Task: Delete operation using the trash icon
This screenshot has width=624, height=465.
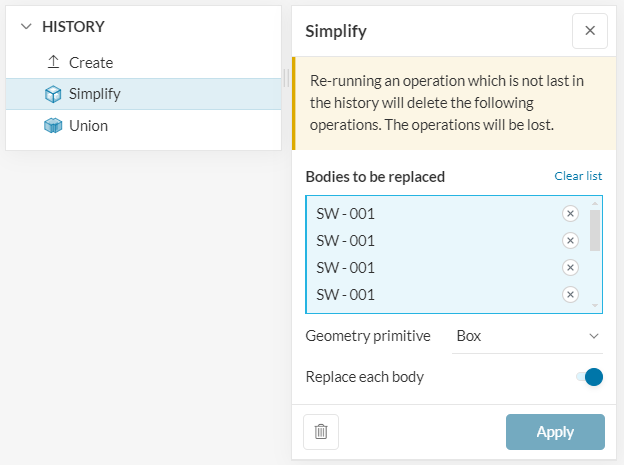Action: [321, 432]
